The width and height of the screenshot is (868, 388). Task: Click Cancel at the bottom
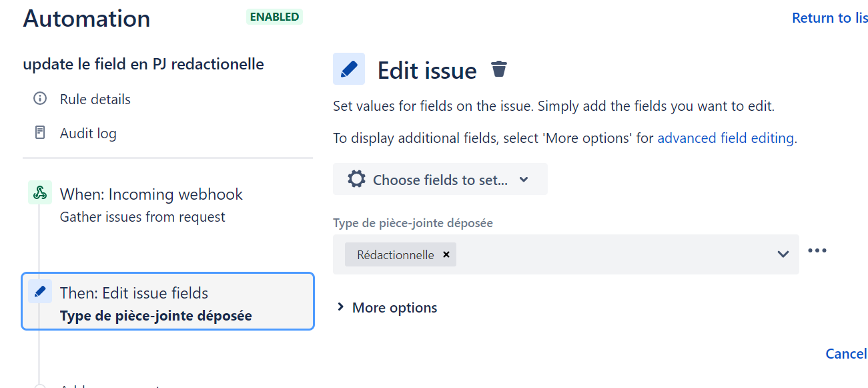[x=845, y=353]
